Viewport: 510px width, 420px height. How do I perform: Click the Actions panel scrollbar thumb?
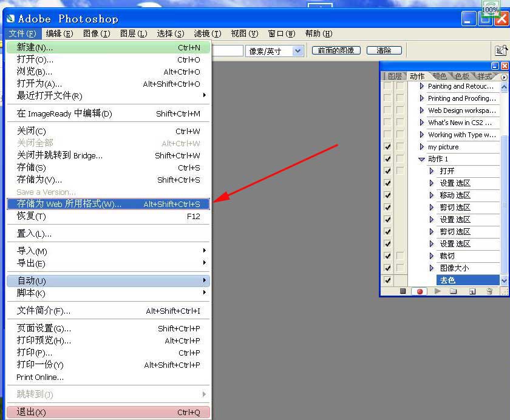click(504, 205)
